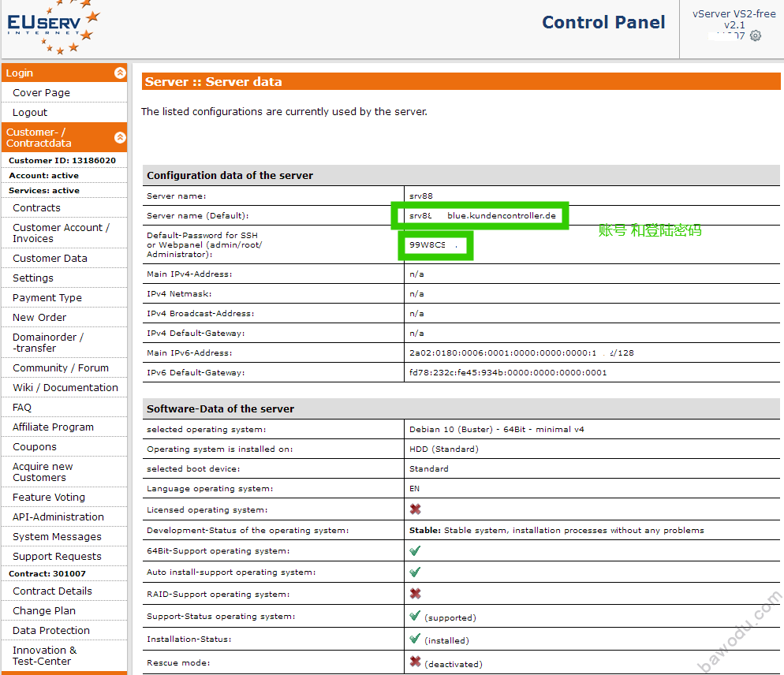Select the srv88 server name value

pos(421,196)
